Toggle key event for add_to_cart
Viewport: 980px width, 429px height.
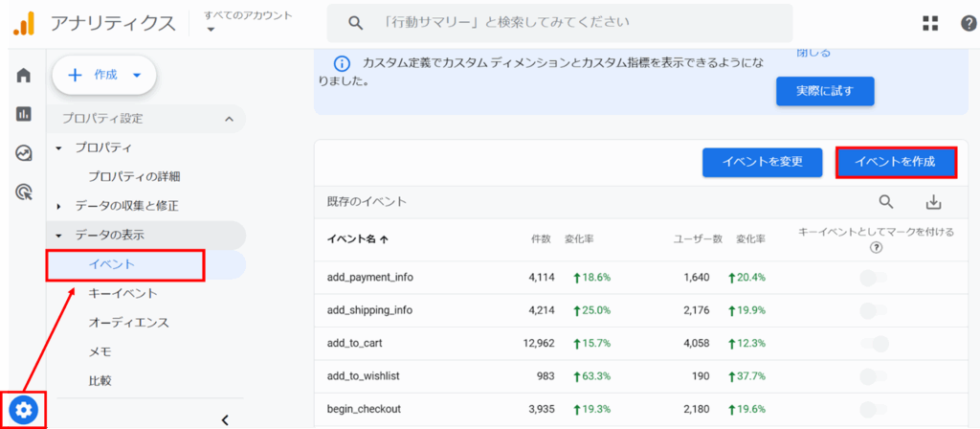coord(874,344)
